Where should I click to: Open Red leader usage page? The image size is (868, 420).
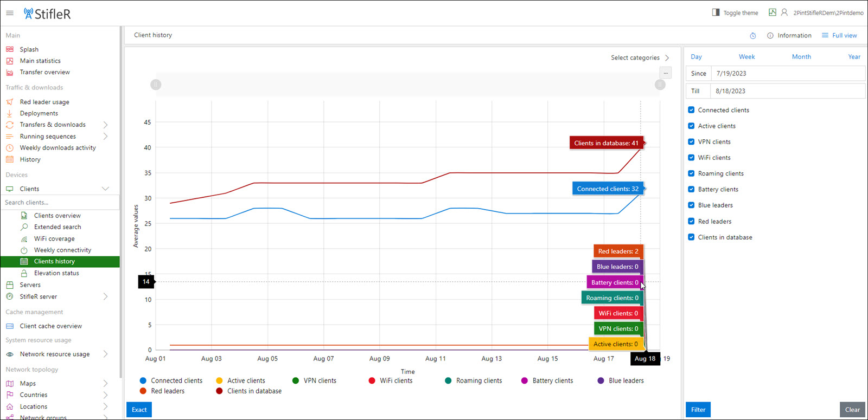pos(44,102)
